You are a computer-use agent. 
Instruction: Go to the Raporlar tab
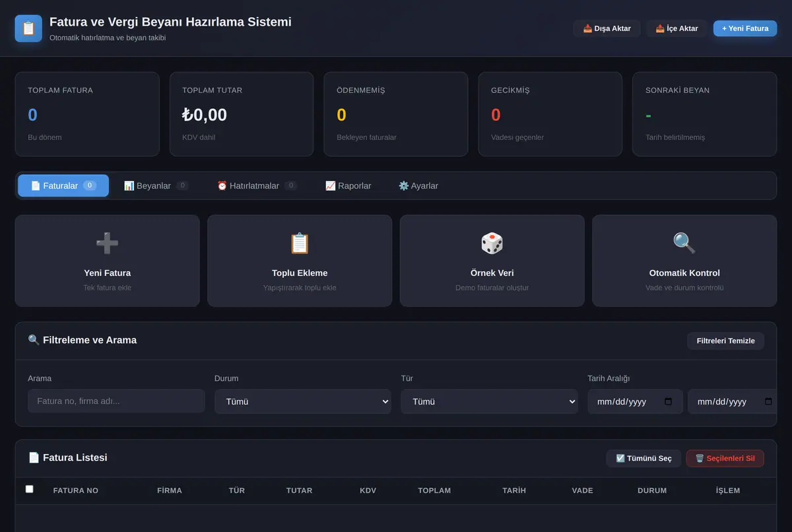348,185
